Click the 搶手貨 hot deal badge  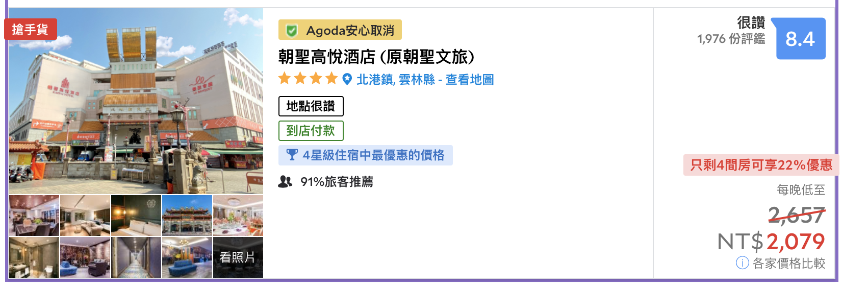31,29
